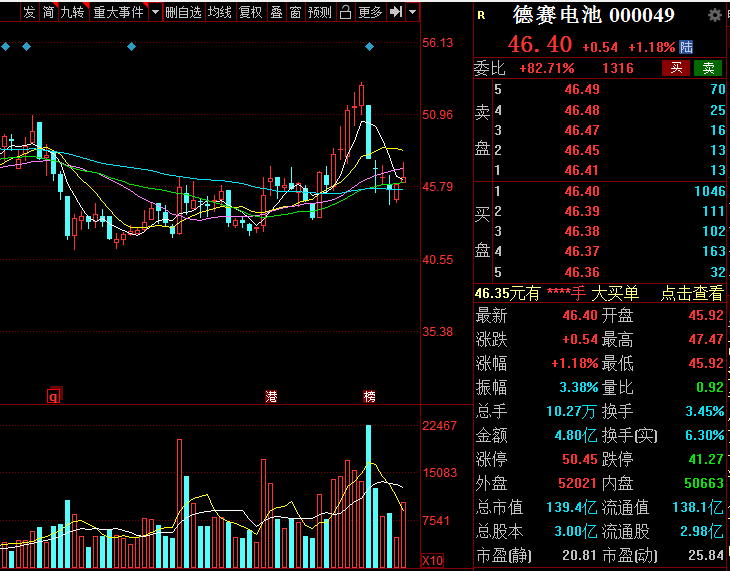
Task: Click the 叠 overlay button
Action: [x=277, y=12]
